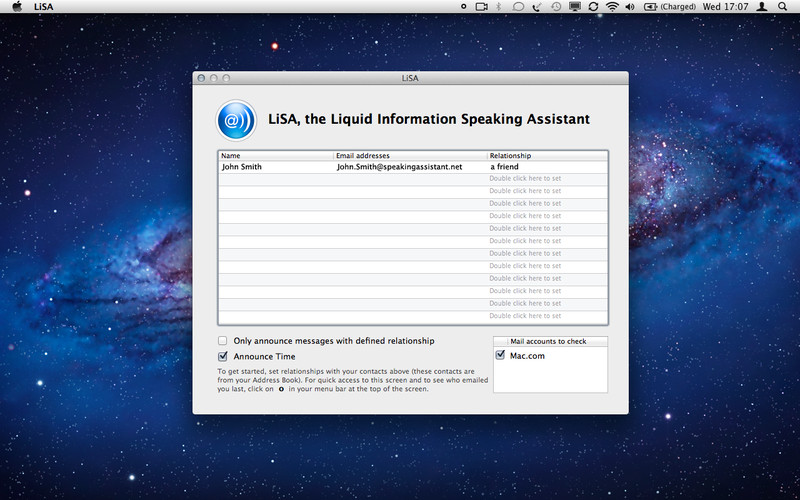Screen dimensions: 800x500
Task: Open the Bluetooth status menu
Action: tap(499, 7)
